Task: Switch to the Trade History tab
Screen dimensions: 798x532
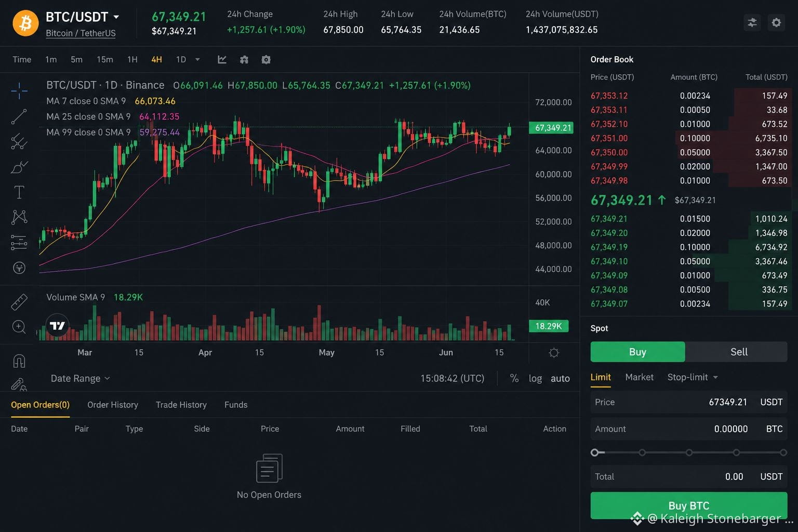Action: [x=181, y=405]
